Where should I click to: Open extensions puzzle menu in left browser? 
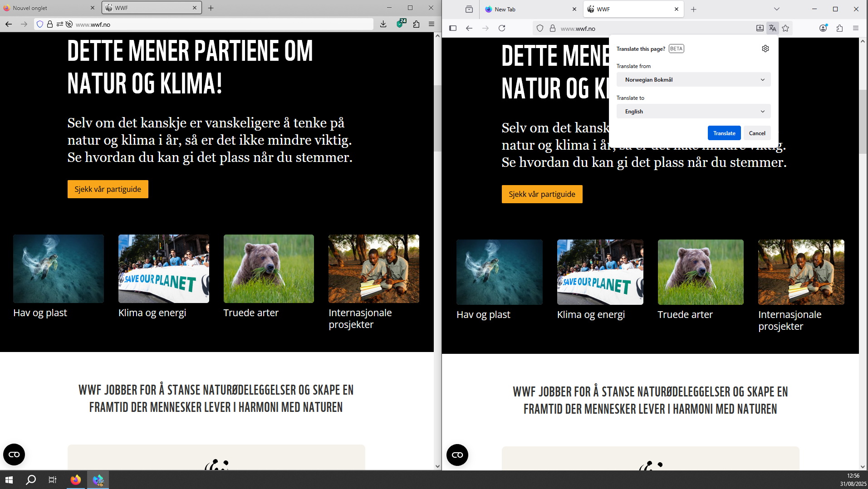pyautogui.click(x=416, y=24)
